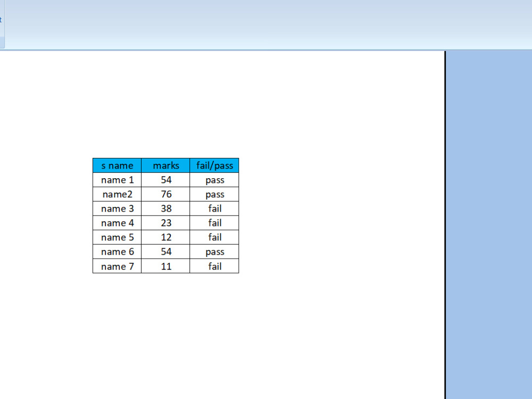This screenshot has height=399, width=532.
Task: Select the 'name 1' cell
Action: [117, 180]
